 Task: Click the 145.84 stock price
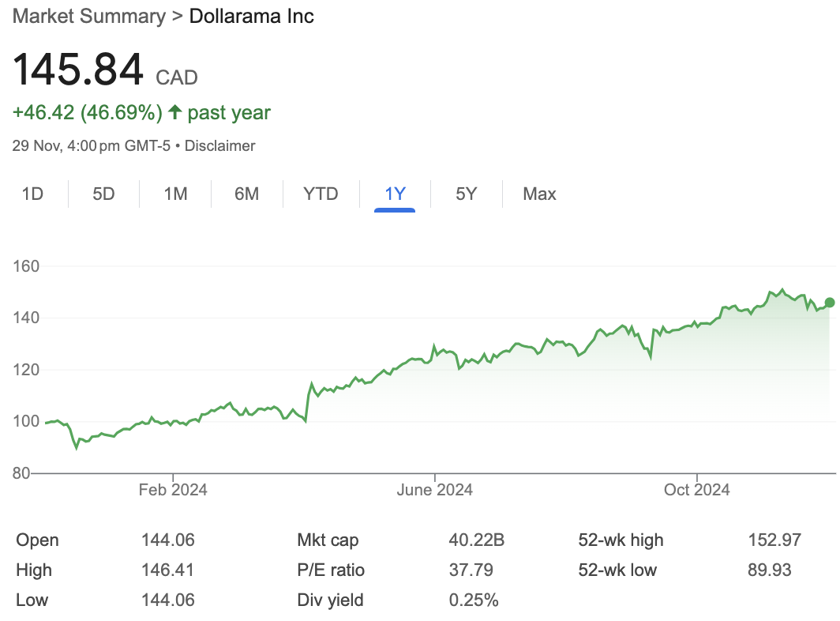[x=78, y=70]
